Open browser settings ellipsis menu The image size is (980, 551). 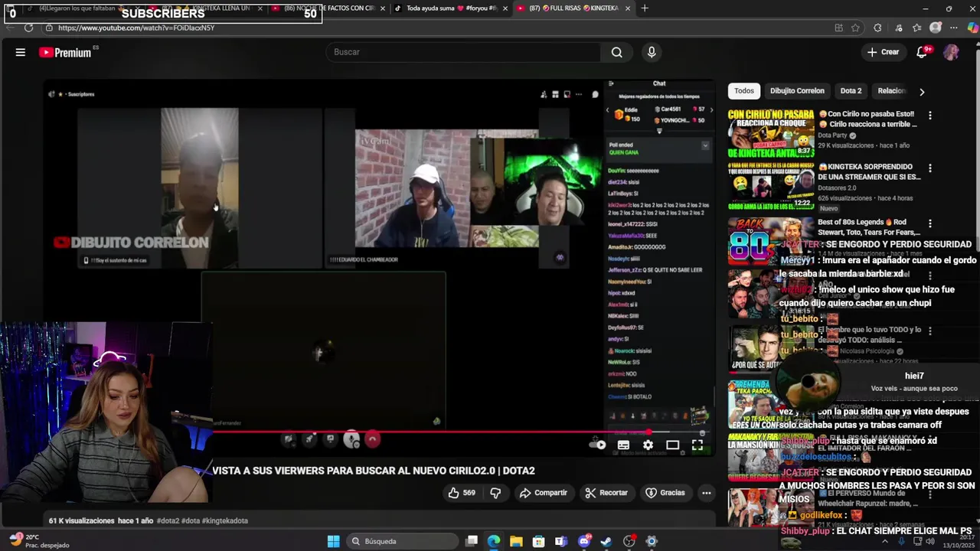point(954,28)
